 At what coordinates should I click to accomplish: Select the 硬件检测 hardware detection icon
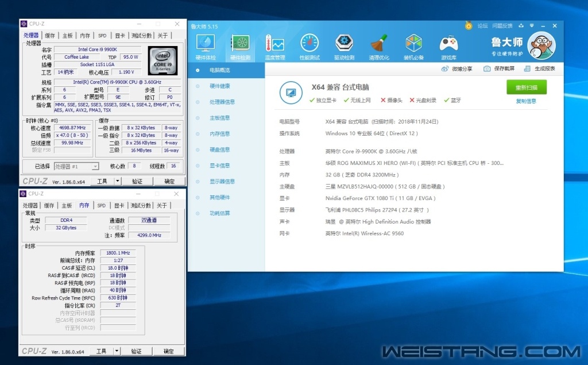(x=240, y=47)
